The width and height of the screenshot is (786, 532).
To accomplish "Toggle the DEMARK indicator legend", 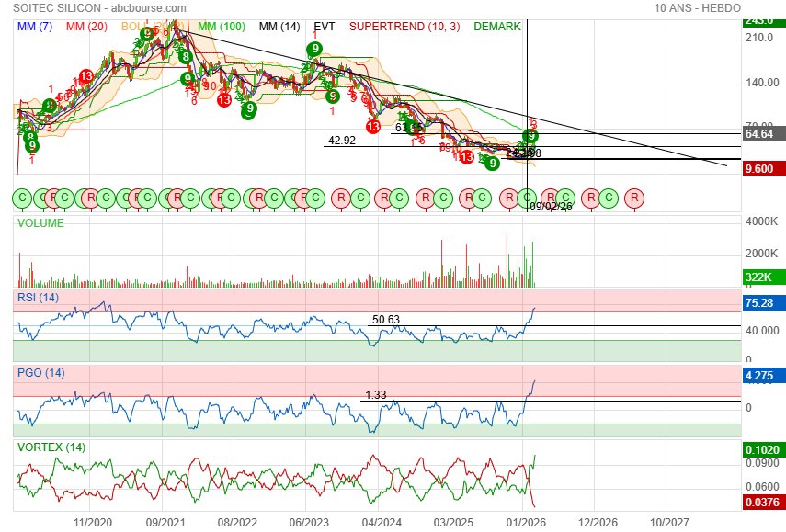I will [x=497, y=27].
